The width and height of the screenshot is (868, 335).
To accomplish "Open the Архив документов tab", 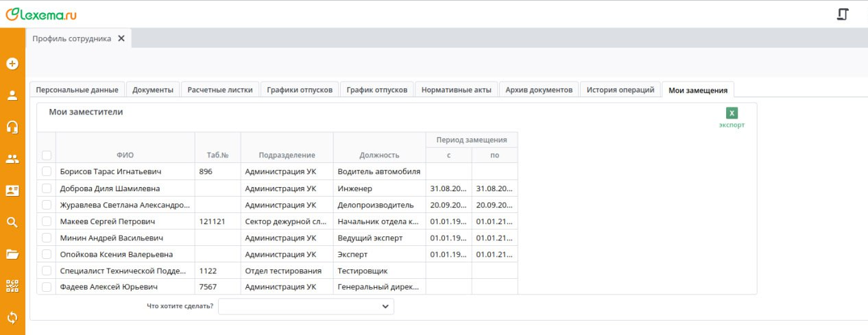I will point(538,90).
